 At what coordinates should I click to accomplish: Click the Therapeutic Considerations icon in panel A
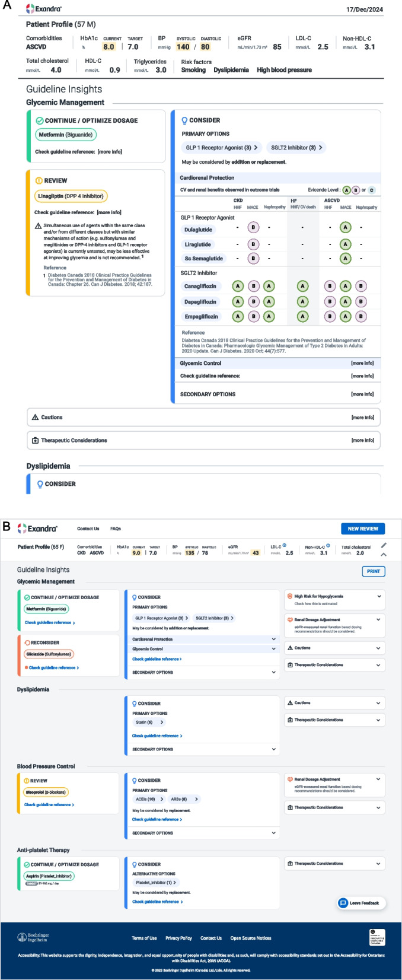[x=35, y=440]
